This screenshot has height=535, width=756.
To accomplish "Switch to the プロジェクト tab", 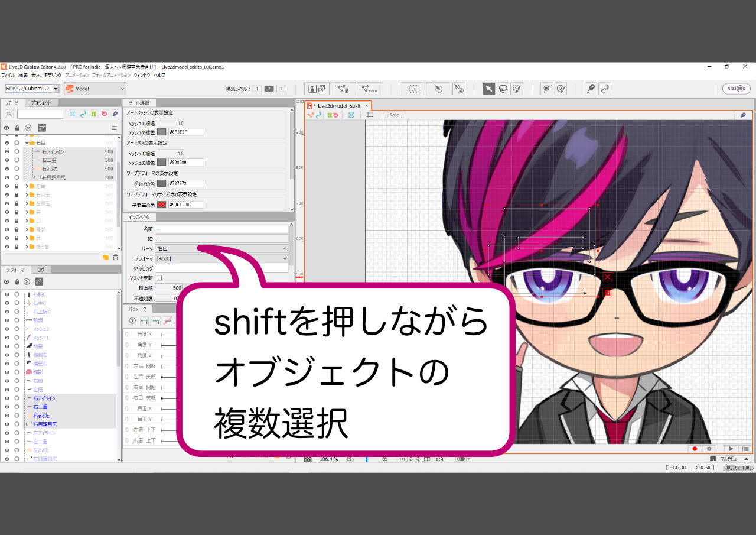I will pos(41,103).
